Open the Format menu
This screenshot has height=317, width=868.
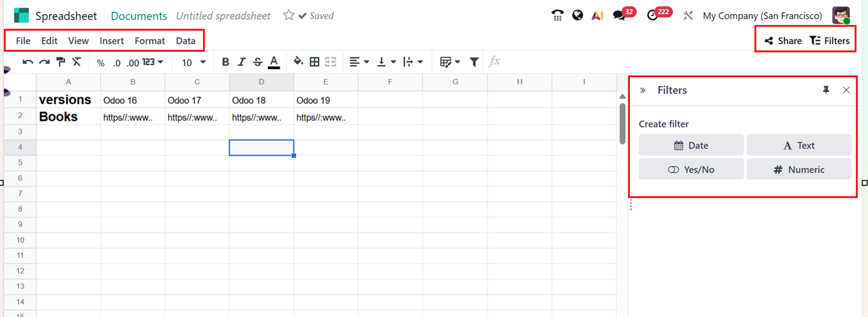[150, 40]
